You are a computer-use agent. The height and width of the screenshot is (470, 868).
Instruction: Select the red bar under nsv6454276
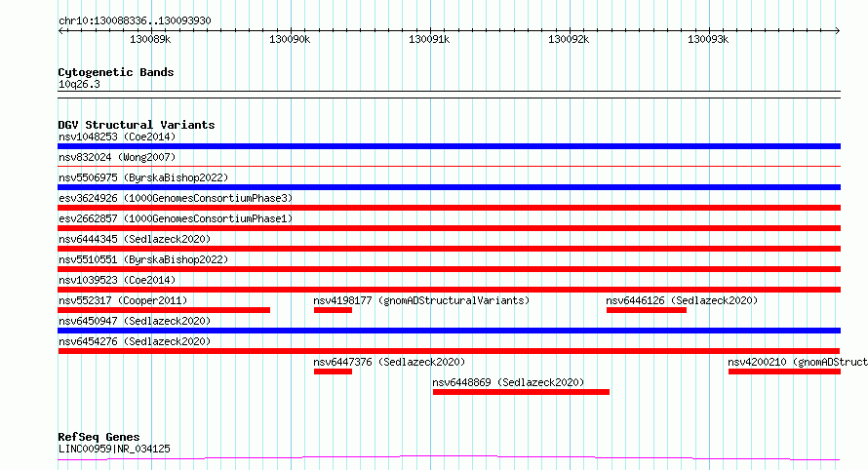pos(449,351)
